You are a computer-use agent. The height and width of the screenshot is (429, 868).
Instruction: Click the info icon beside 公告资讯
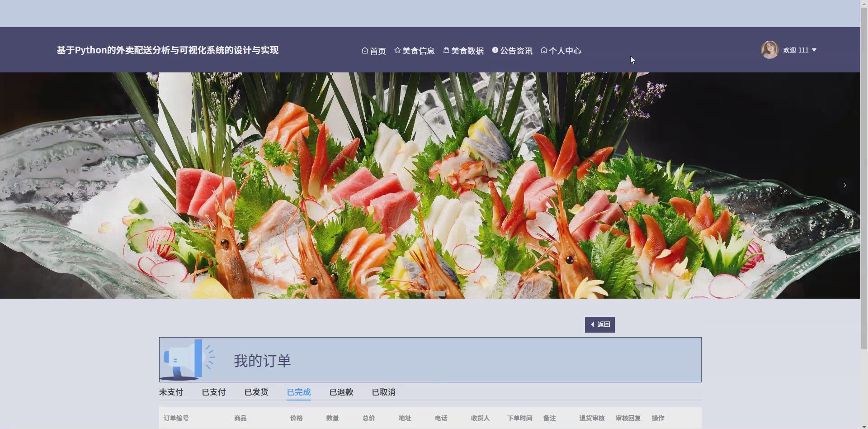(495, 50)
